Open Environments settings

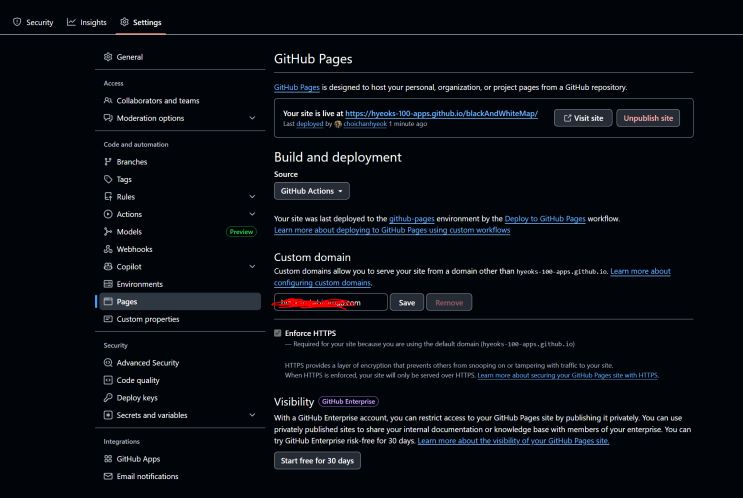pyautogui.click(x=180, y=284)
